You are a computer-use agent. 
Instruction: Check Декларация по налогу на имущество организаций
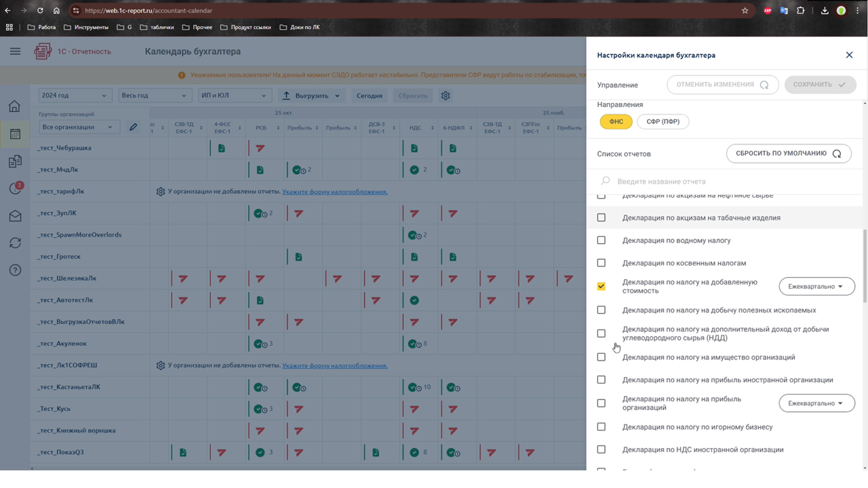click(601, 357)
